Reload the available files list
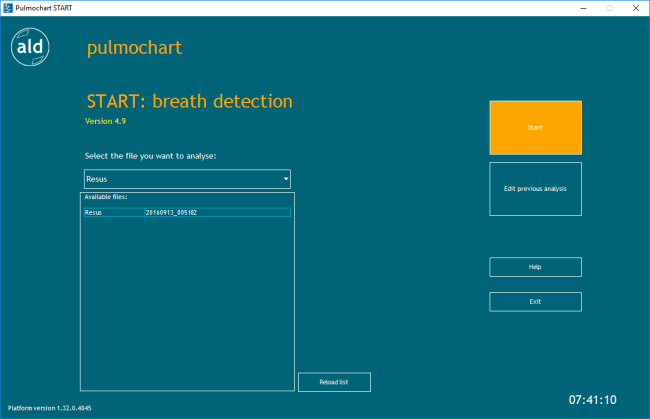 click(x=334, y=382)
